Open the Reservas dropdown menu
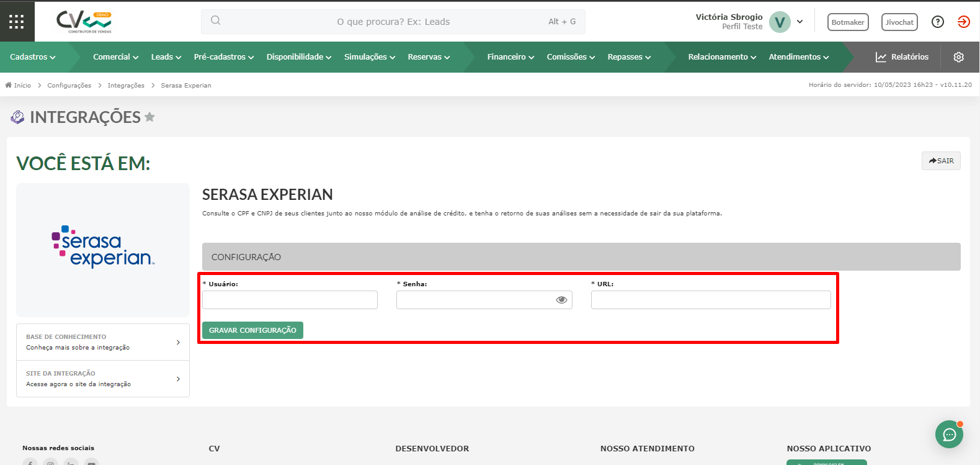The height and width of the screenshot is (465, 980). [429, 57]
